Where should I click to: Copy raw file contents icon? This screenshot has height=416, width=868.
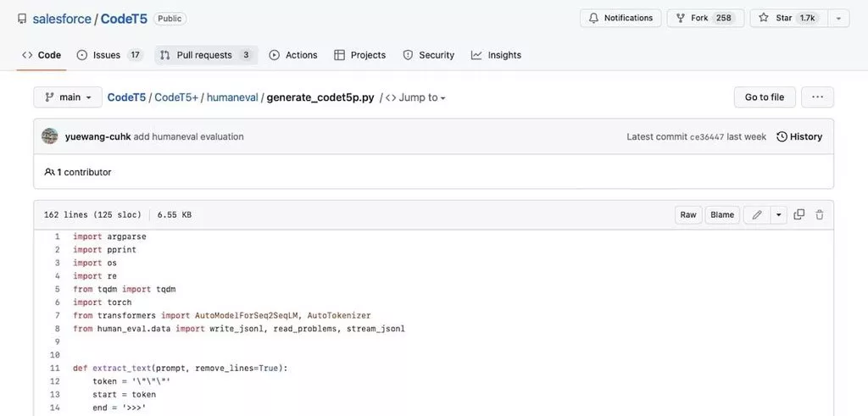(798, 215)
